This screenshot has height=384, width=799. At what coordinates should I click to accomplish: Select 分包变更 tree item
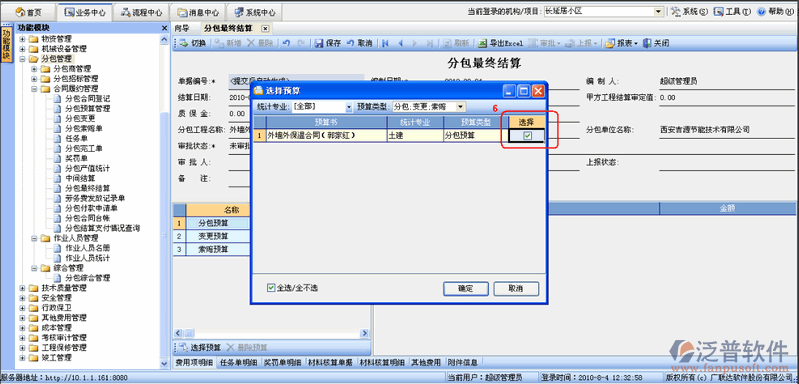[x=81, y=119]
